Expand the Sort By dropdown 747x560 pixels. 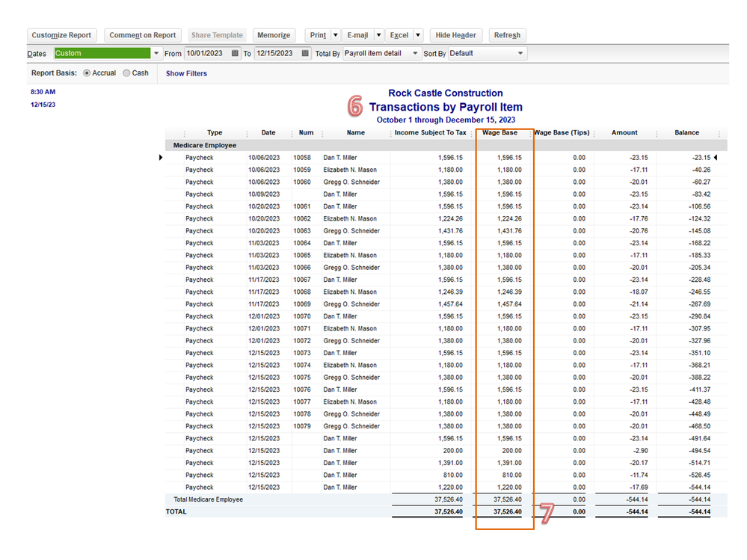520,54
